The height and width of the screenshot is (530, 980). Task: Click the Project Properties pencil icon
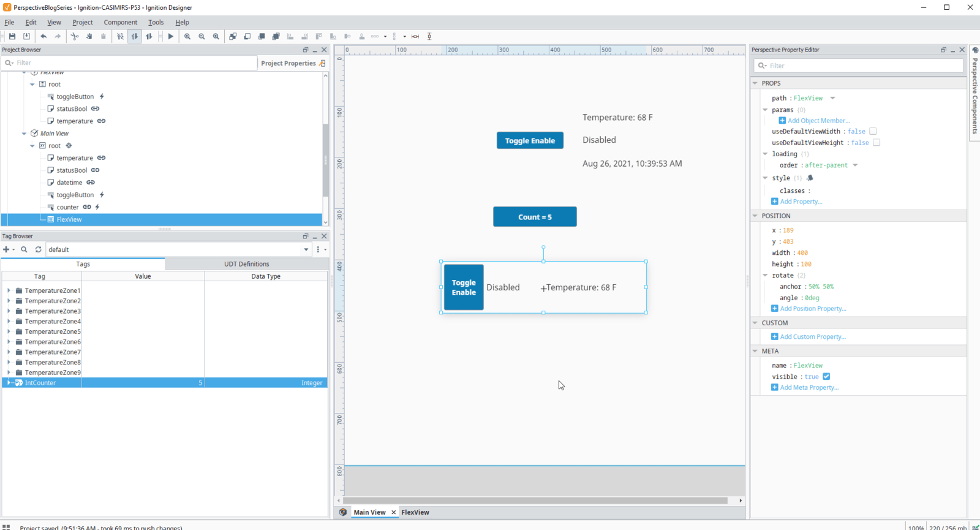[322, 63]
